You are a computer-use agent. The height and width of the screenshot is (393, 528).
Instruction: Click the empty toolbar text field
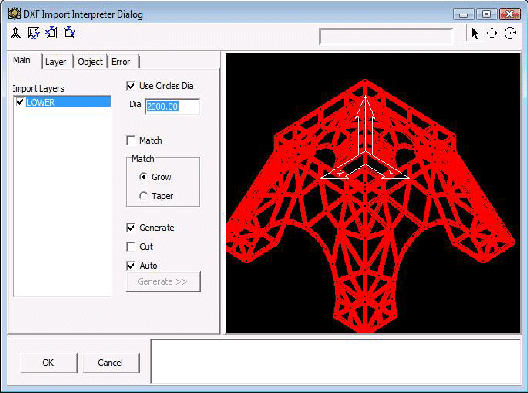[x=386, y=36]
